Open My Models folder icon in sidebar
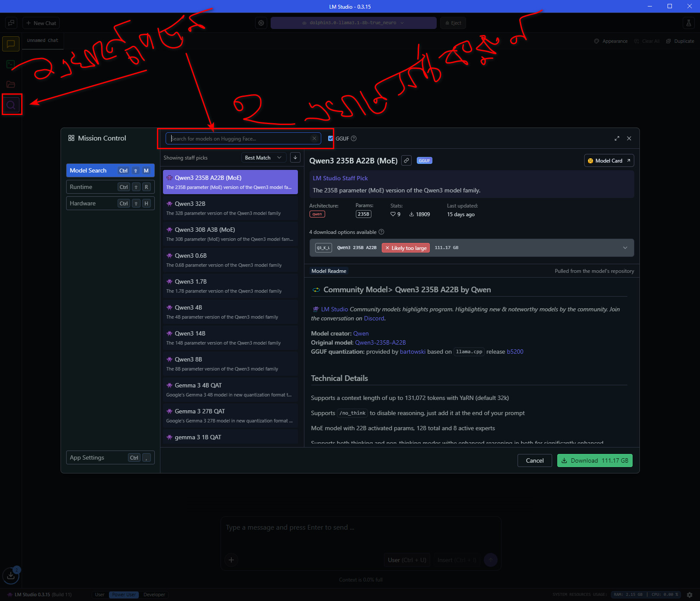Screen dimensions: 700x601 (11, 84)
